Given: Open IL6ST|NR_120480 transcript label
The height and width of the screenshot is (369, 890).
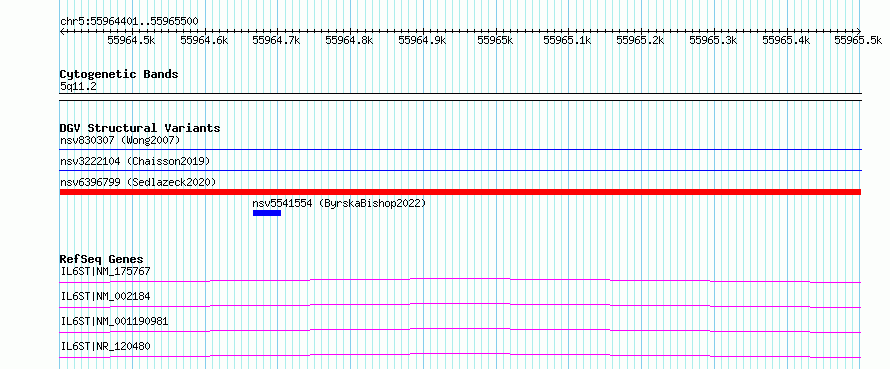Looking at the screenshot, I should pos(106,346).
